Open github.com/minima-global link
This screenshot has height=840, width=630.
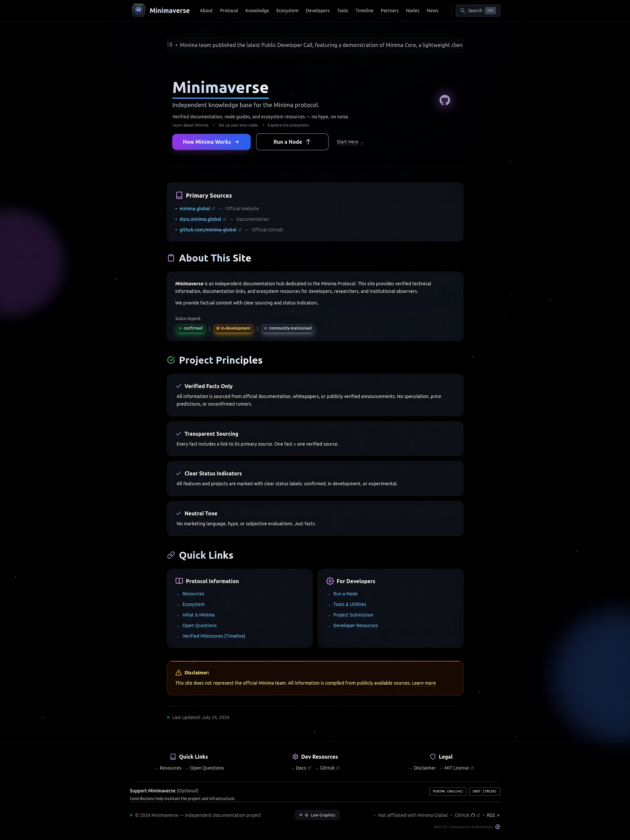[208, 230]
